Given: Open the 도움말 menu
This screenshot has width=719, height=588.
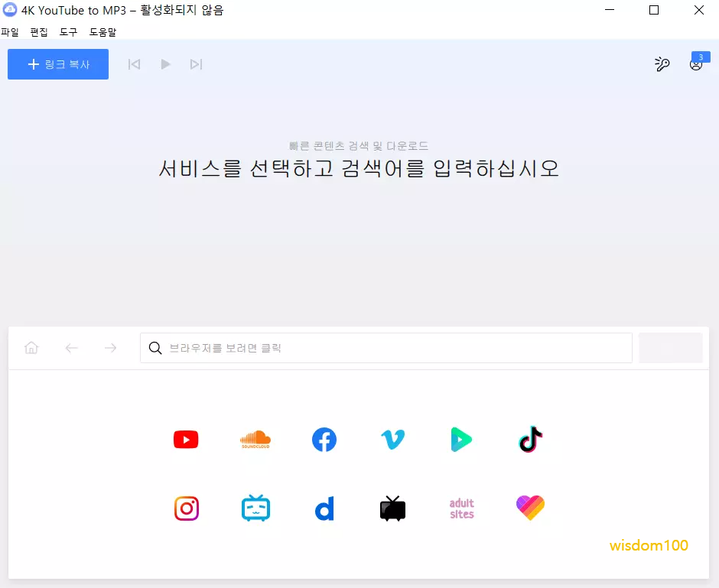Looking at the screenshot, I should click(x=102, y=32).
